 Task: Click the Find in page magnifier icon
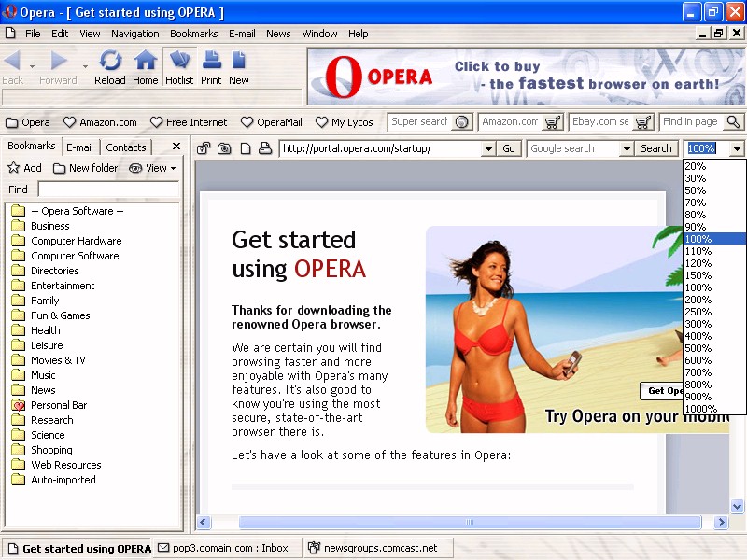734,122
